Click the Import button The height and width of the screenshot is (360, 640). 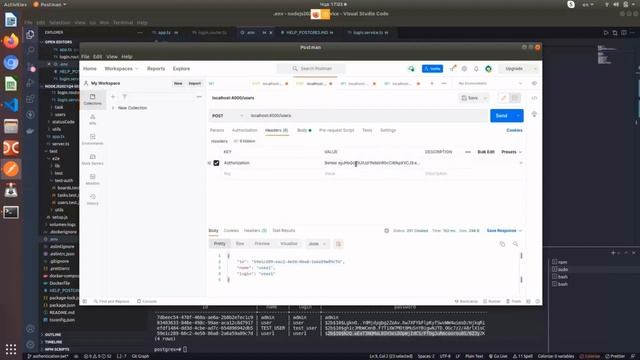[195, 83]
